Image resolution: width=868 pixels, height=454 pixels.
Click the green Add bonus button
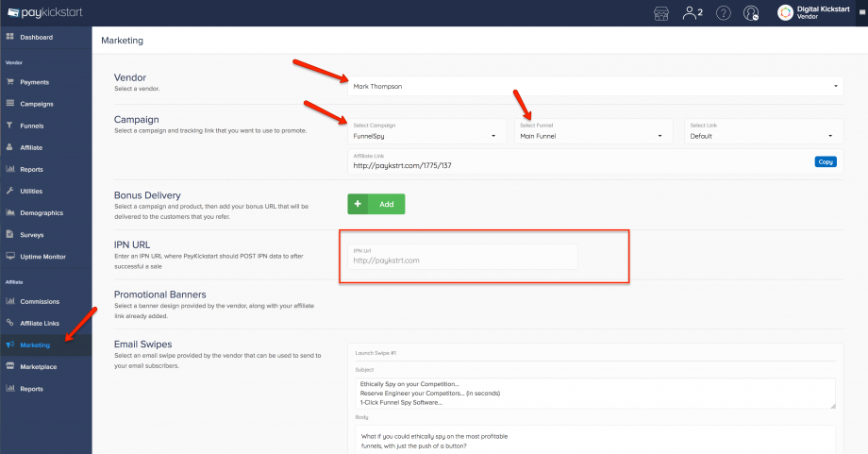tap(376, 204)
